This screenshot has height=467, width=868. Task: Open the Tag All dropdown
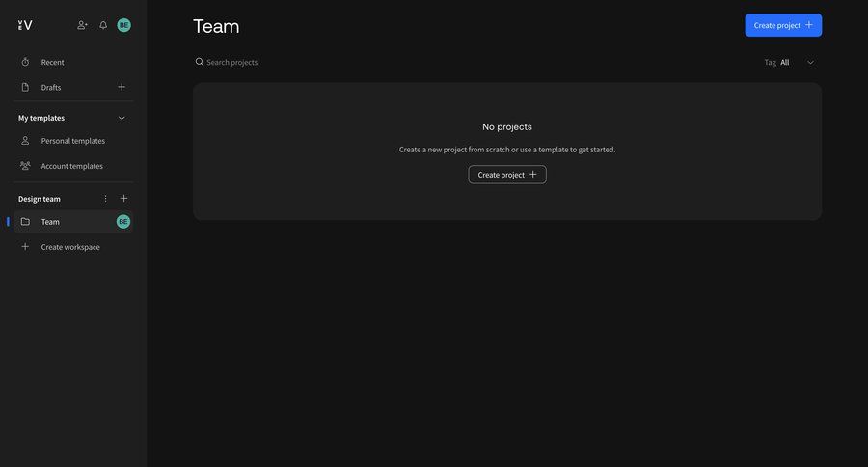(789, 62)
